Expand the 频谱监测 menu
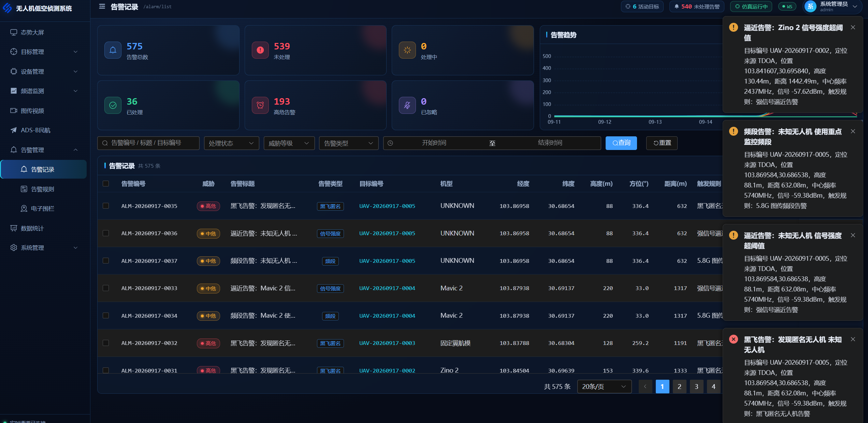The width and height of the screenshot is (868, 423). click(45, 91)
